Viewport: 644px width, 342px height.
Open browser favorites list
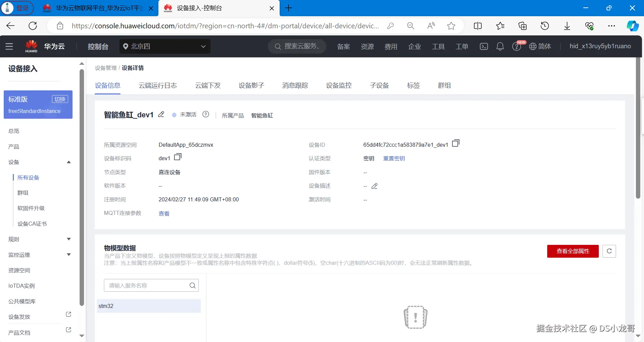(500, 26)
